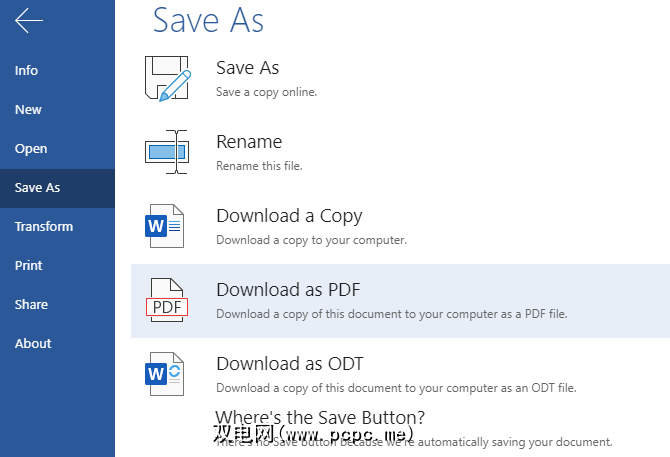Click the Rename file icon

click(x=167, y=152)
